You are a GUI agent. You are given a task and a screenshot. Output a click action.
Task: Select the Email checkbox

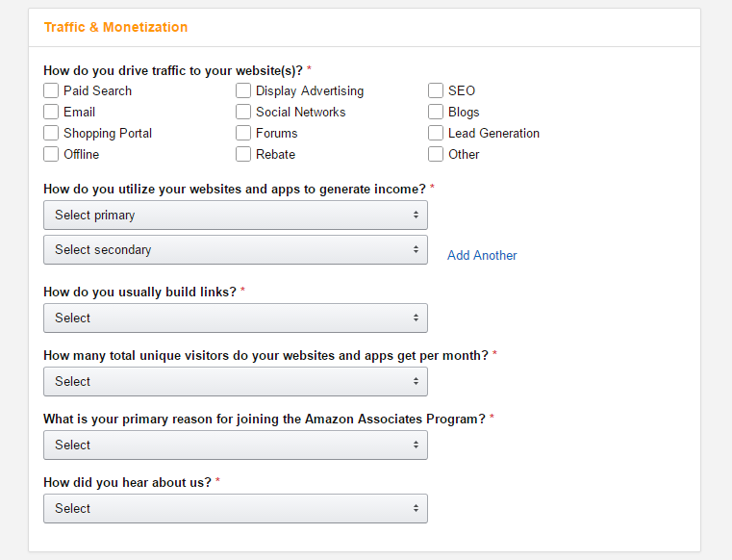(51, 112)
